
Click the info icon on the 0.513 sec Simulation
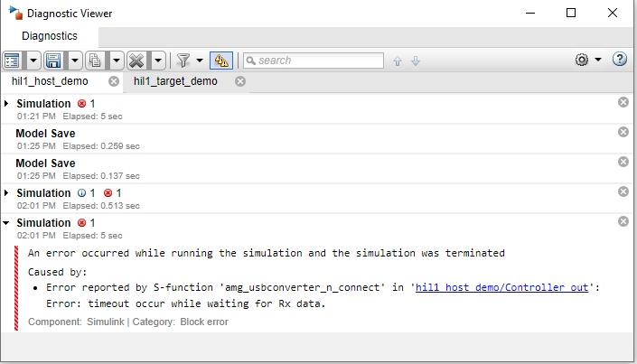[x=81, y=193]
